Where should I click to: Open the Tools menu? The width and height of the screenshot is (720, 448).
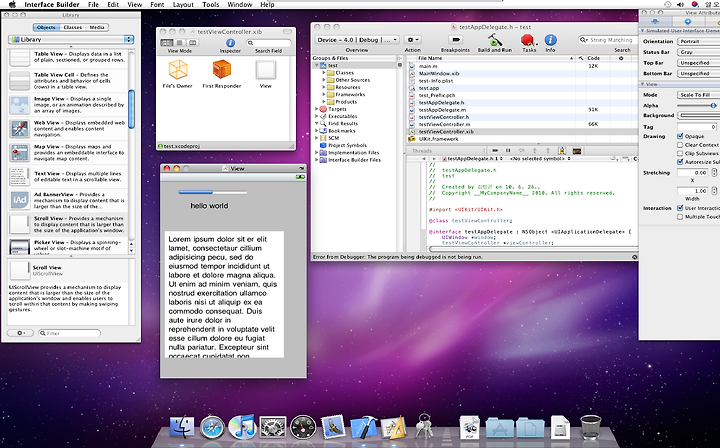pyautogui.click(x=210, y=5)
